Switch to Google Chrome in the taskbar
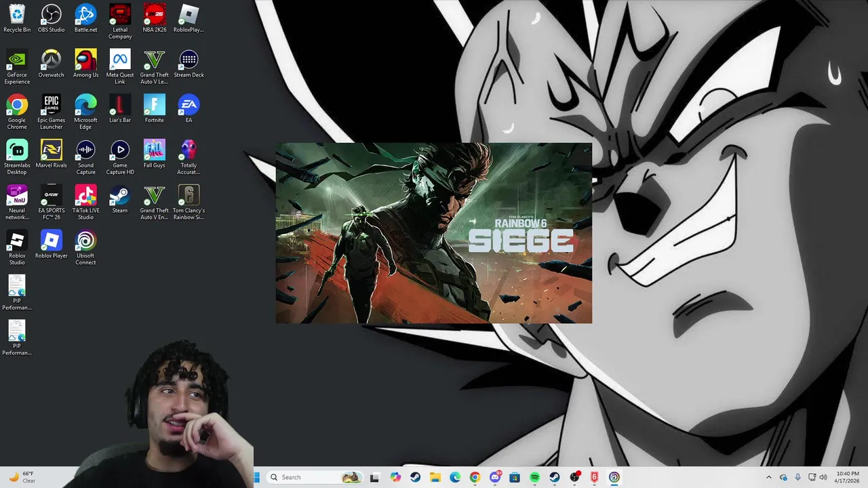This screenshot has height=488, width=868. click(475, 477)
